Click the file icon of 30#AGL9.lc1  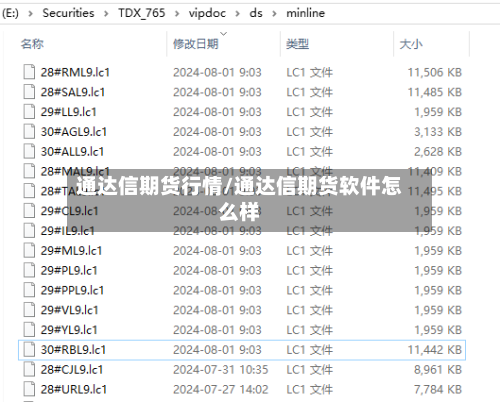pos(29,131)
